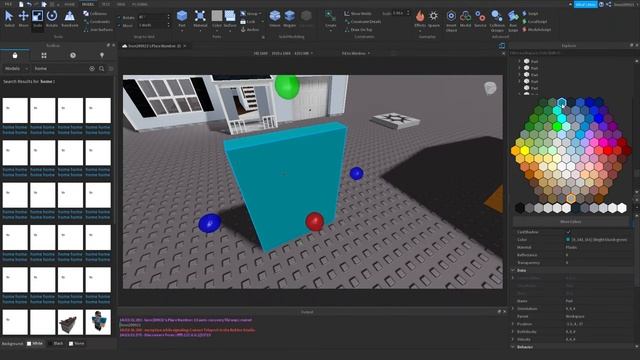Click the Anchor icon
640x360 pixels.
click(243, 30)
